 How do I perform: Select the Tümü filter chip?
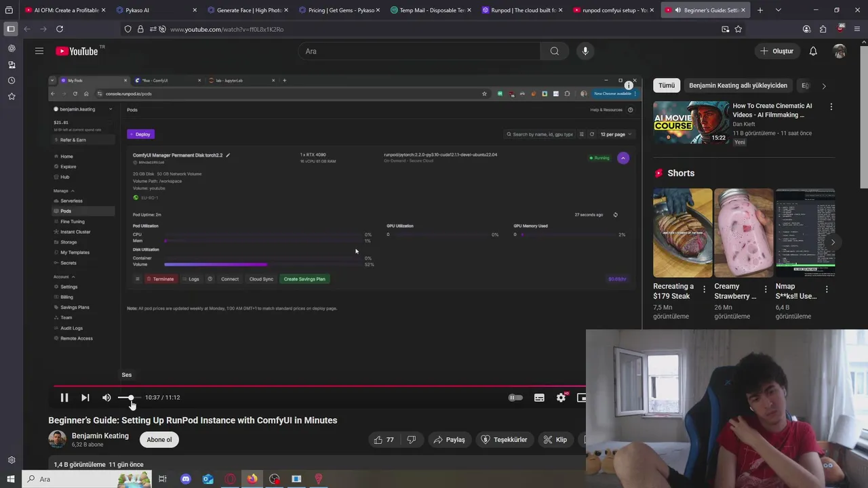pos(667,85)
